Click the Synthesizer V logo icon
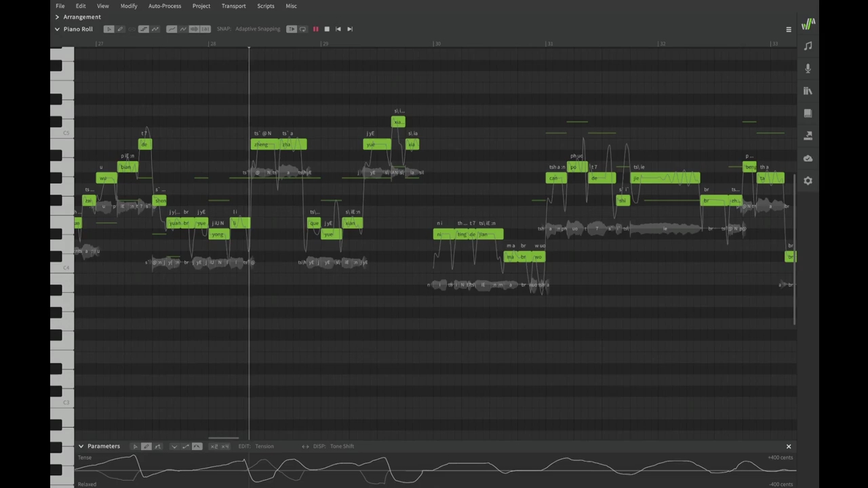868x488 pixels. (808, 24)
